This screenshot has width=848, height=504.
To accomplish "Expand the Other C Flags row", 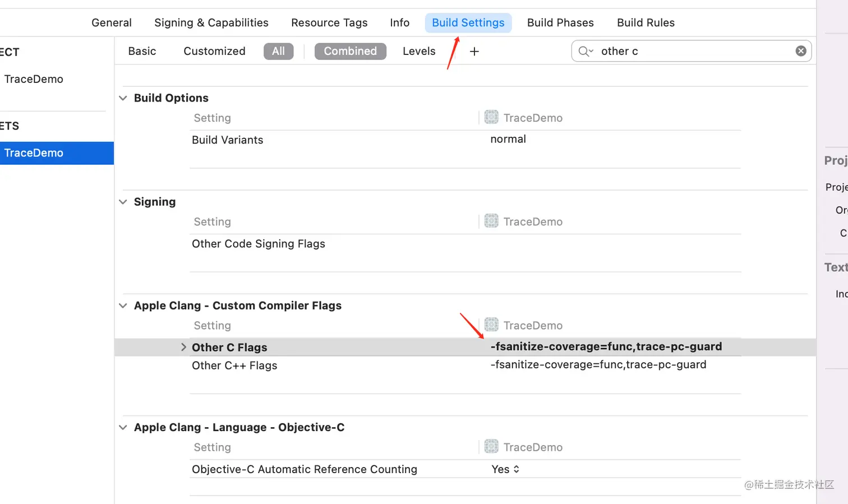I will click(x=183, y=347).
